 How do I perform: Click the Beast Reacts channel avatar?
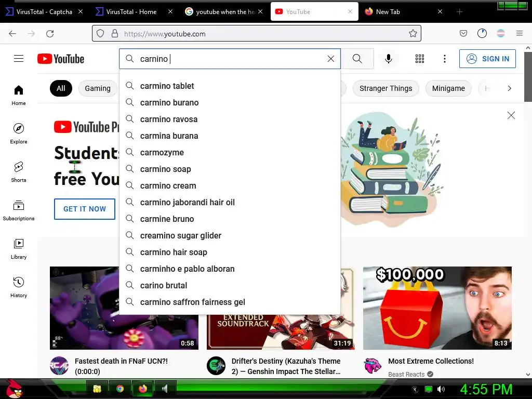[x=373, y=366]
